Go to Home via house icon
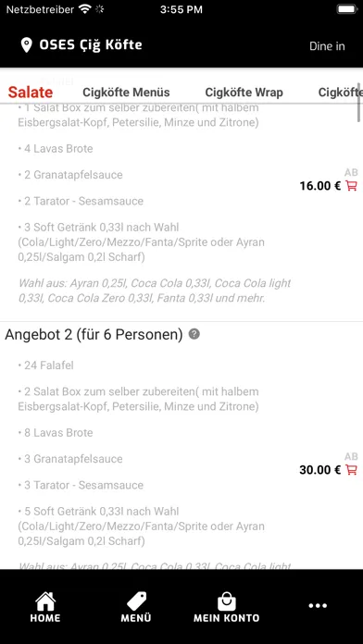 45,607
